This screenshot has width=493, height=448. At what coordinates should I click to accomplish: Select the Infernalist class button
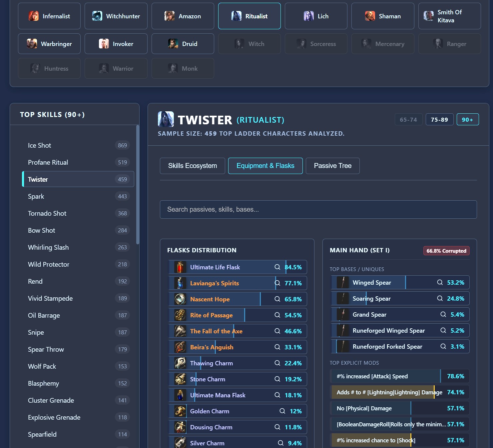(x=49, y=16)
